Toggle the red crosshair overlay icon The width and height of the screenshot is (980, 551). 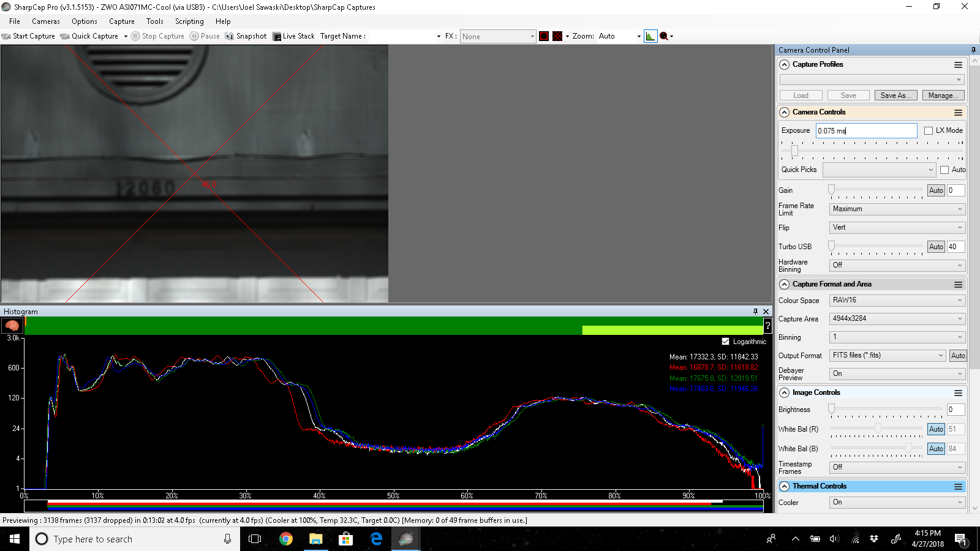point(557,36)
